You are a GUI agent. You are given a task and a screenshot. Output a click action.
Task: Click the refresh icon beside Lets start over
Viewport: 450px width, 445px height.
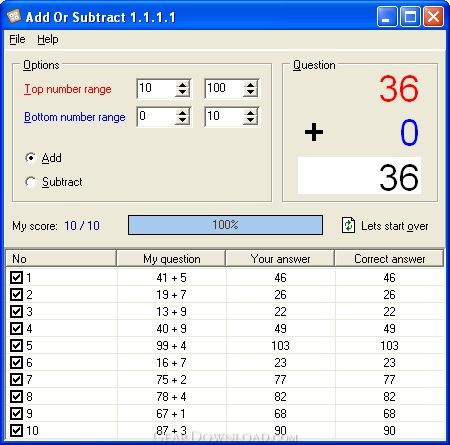coord(348,225)
